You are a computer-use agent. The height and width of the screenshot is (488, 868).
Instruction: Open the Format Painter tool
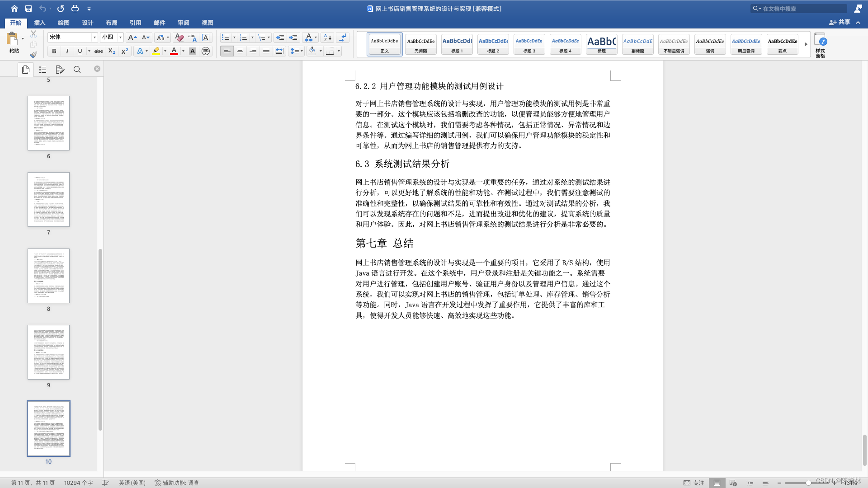click(x=33, y=55)
